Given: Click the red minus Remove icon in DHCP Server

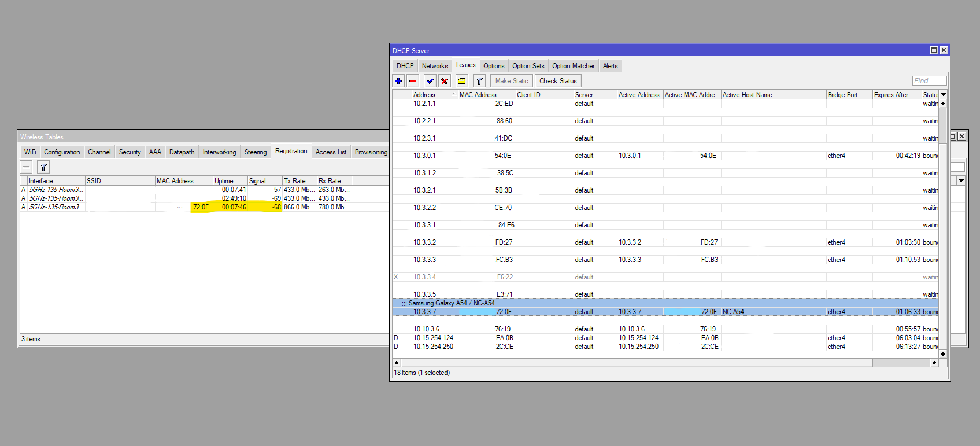Looking at the screenshot, I should click(413, 81).
